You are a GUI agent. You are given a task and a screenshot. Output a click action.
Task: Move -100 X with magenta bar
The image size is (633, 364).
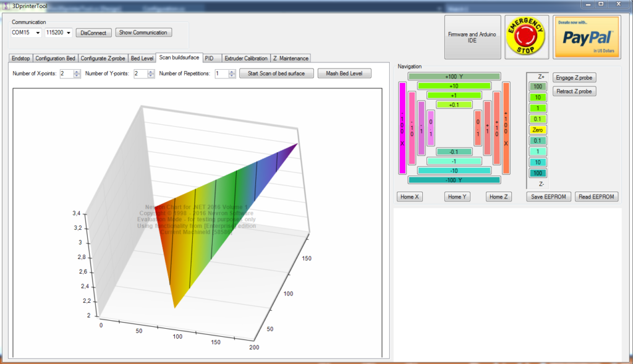[402, 129]
